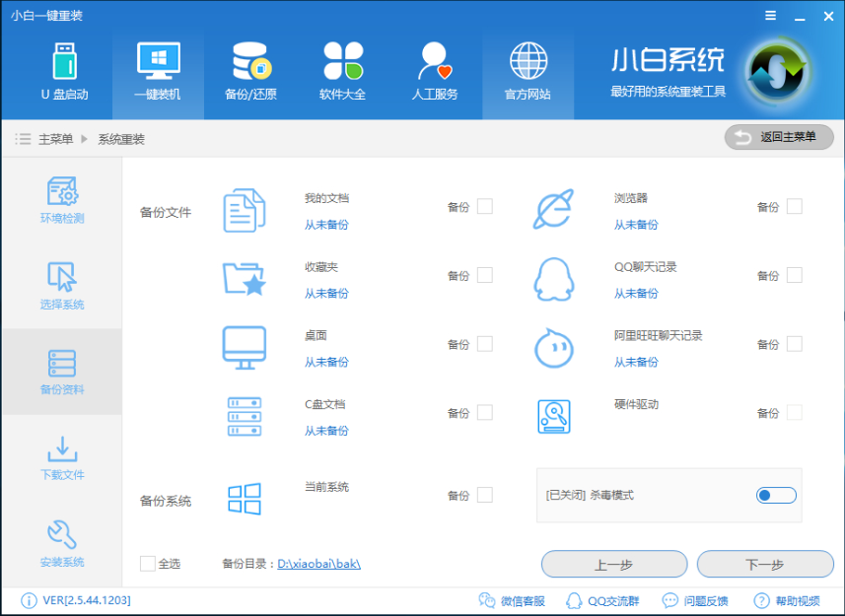Image resolution: width=845 pixels, height=616 pixels.
Task: Return to 主菜单 via the breadcrumb
Action: 56,137
